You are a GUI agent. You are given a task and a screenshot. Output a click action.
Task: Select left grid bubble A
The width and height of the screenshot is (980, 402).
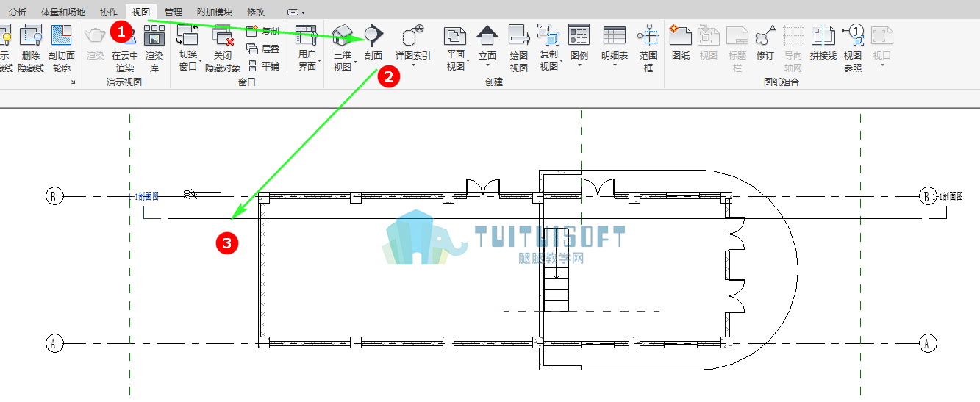coord(54,343)
